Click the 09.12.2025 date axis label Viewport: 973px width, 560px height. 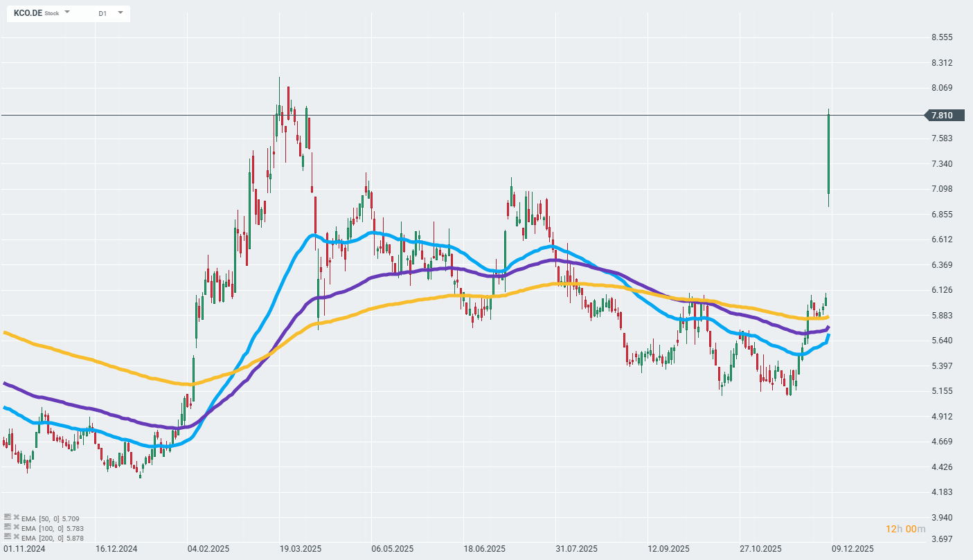(853, 549)
